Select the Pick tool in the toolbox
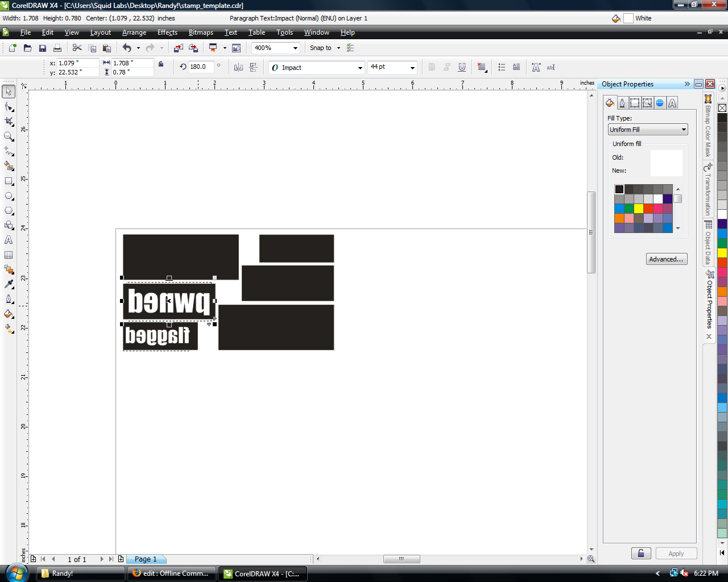The width and height of the screenshot is (728, 582). [9, 92]
